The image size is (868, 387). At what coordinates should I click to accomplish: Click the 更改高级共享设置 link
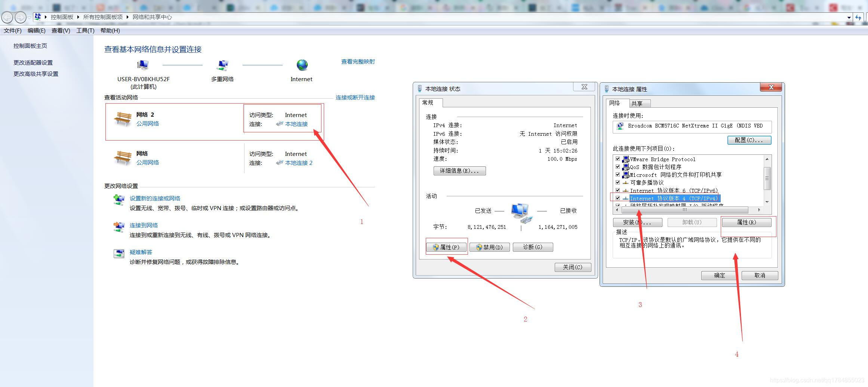pos(36,74)
